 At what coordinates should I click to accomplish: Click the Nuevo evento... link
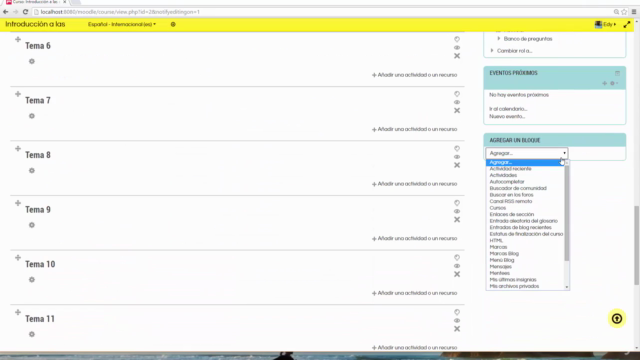tap(507, 117)
